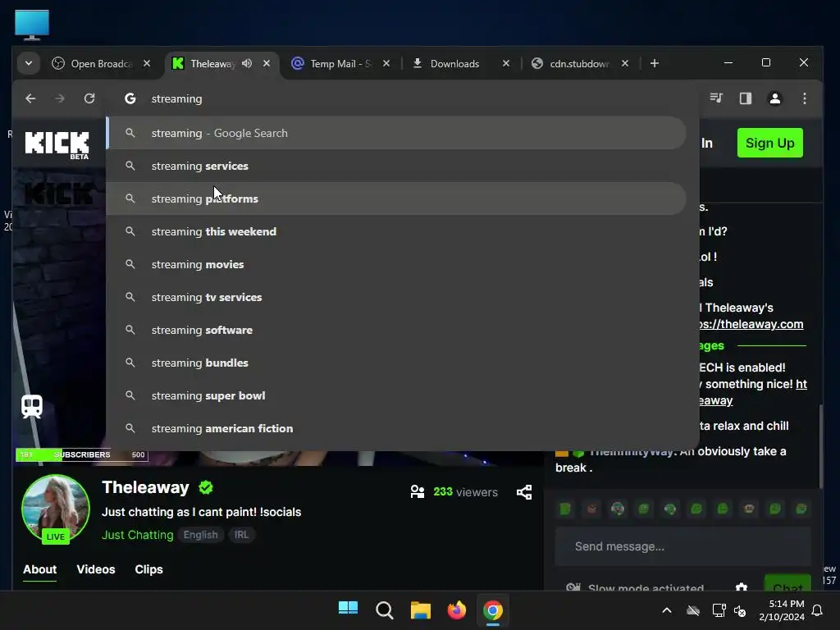Switch to the Temp Mail tab
Screen dimensions: 840x630
click(340, 64)
